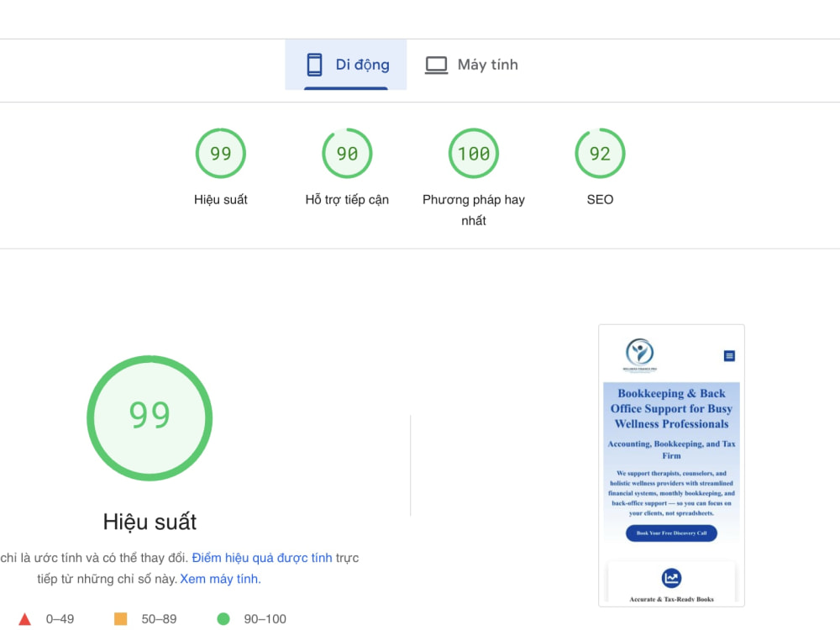Click the 0–49 legend text
Viewport: 840px width, 630px height.
(60, 619)
